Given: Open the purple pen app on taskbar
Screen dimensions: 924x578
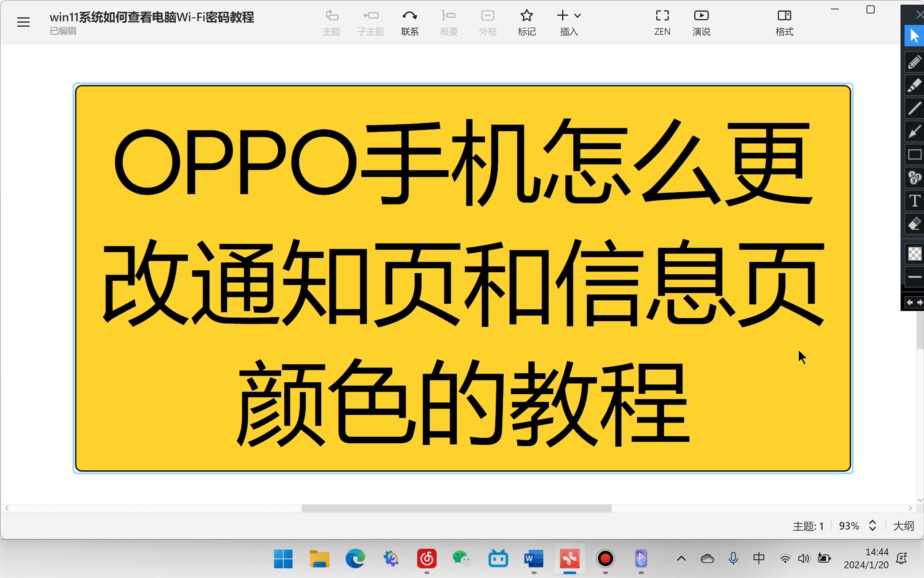Looking at the screenshot, I should coord(641,559).
